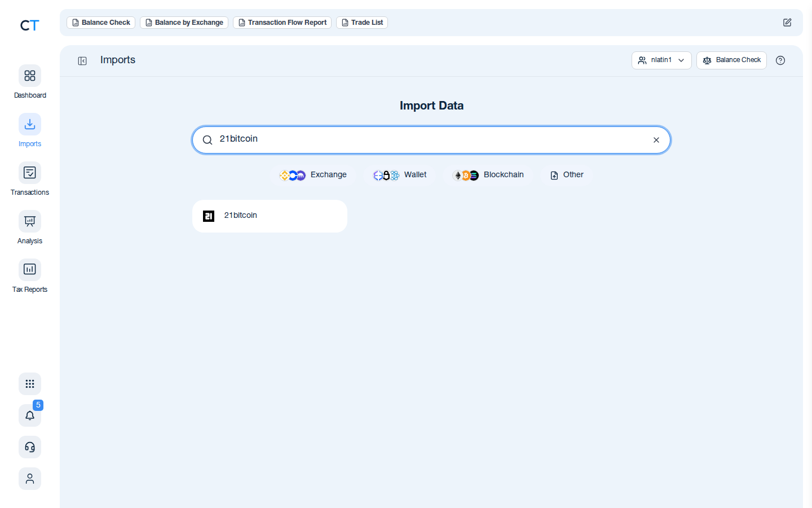Open the support headset icon
Viewport: 812px width, 508px height.
click(30, 447)
